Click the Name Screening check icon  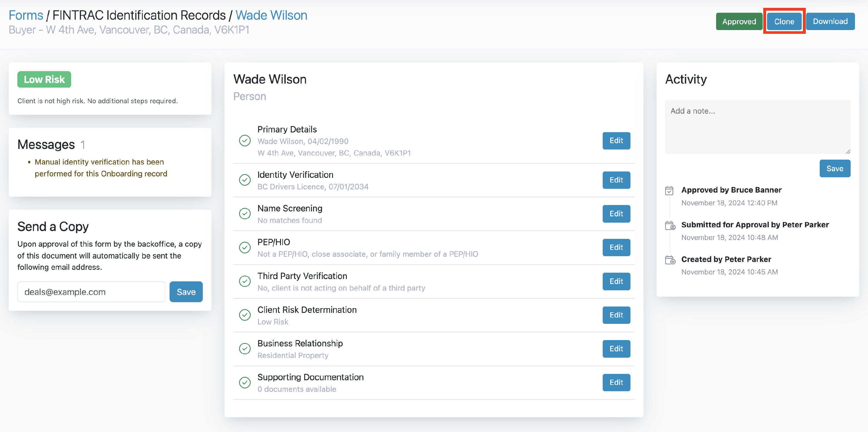244,214
